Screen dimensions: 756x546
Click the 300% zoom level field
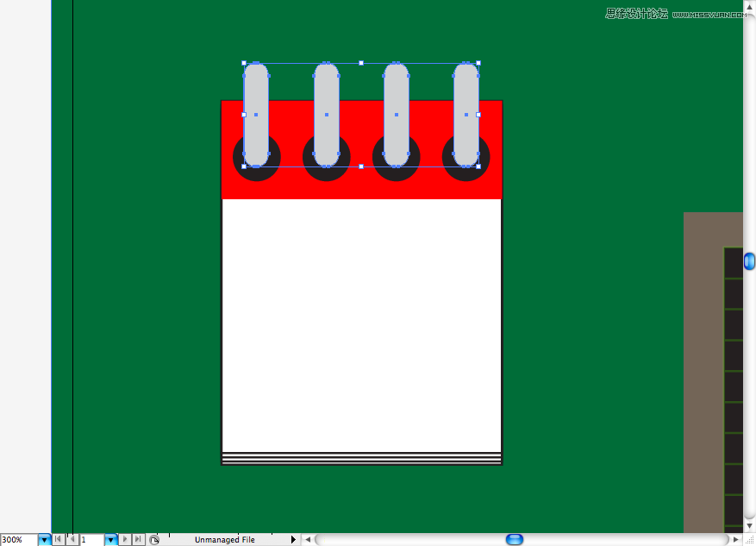19,540
